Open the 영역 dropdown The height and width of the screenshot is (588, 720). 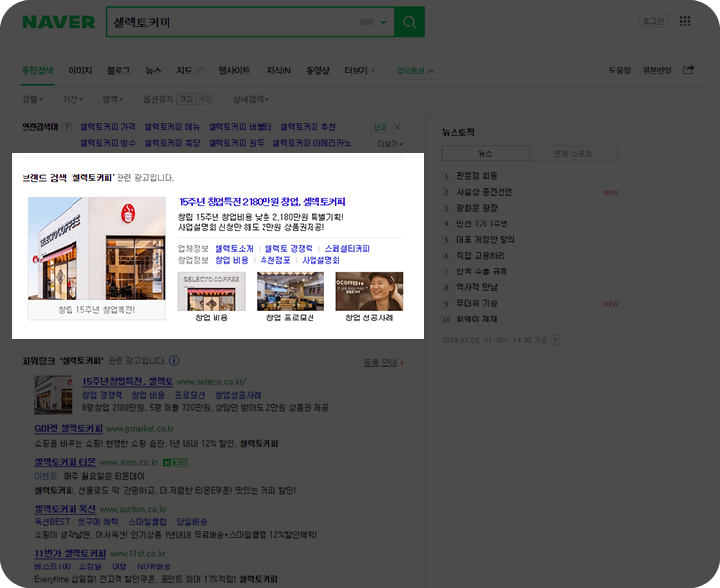pyautogui.click(x=113, y=99)
